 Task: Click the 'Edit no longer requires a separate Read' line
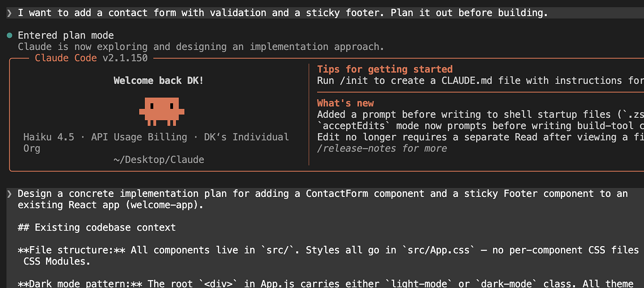click(x=481, y=137)
